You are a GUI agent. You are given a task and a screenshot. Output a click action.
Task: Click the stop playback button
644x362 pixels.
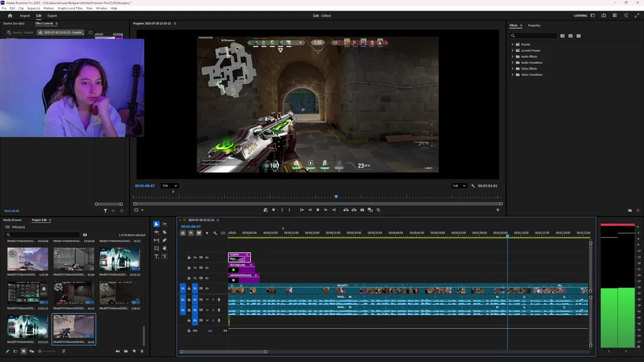pyautogui.click(x=317, y=210)
